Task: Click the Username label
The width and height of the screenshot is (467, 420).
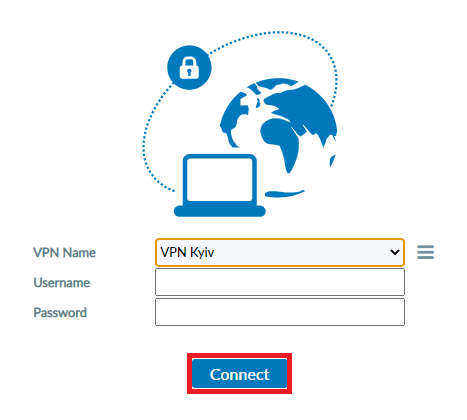Action: click(62, 283)
